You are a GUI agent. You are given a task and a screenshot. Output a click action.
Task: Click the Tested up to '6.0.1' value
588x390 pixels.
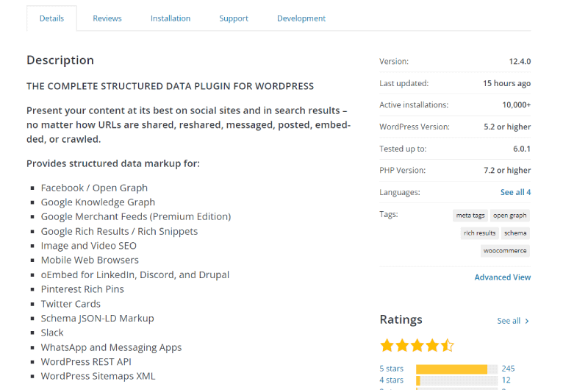tap(522, 149)
